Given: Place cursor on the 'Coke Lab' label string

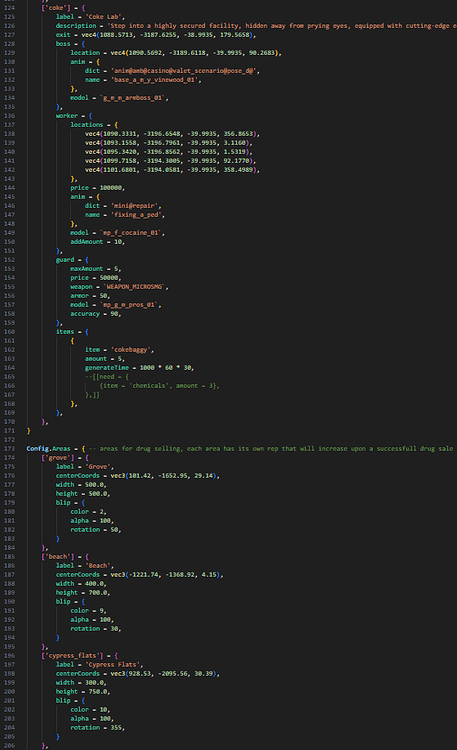Looking at the screenshot, I should [x=103, y=17].
